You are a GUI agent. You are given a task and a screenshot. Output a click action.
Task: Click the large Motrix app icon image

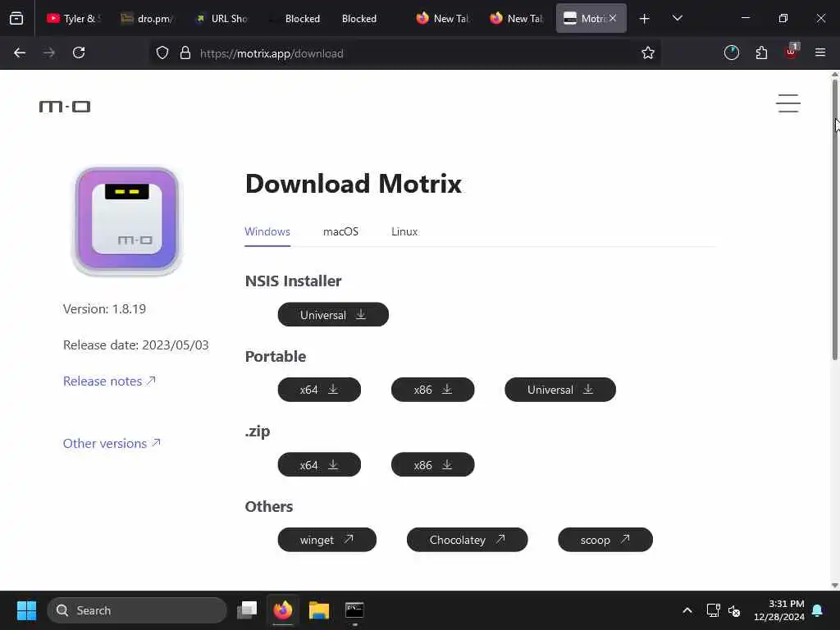pos(127,221)
